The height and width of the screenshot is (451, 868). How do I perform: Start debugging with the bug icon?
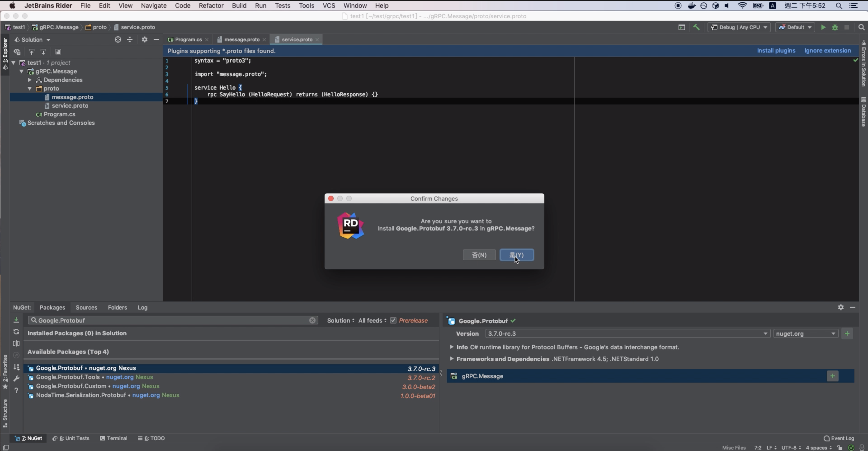[835, 27]
